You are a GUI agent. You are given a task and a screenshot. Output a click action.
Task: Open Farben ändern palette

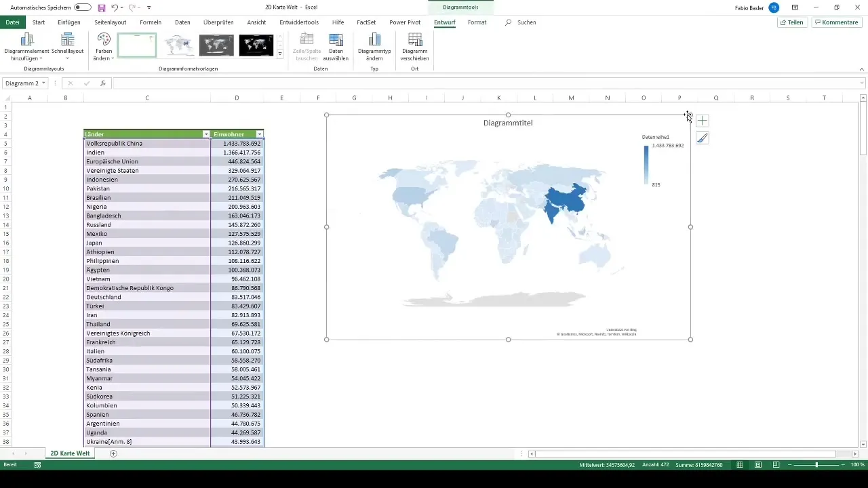(104, 47)
